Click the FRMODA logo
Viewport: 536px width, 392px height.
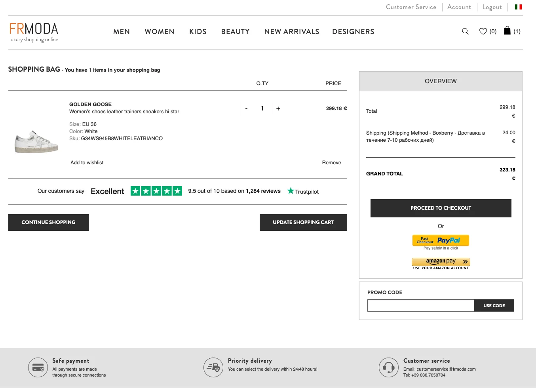[34, 32]
